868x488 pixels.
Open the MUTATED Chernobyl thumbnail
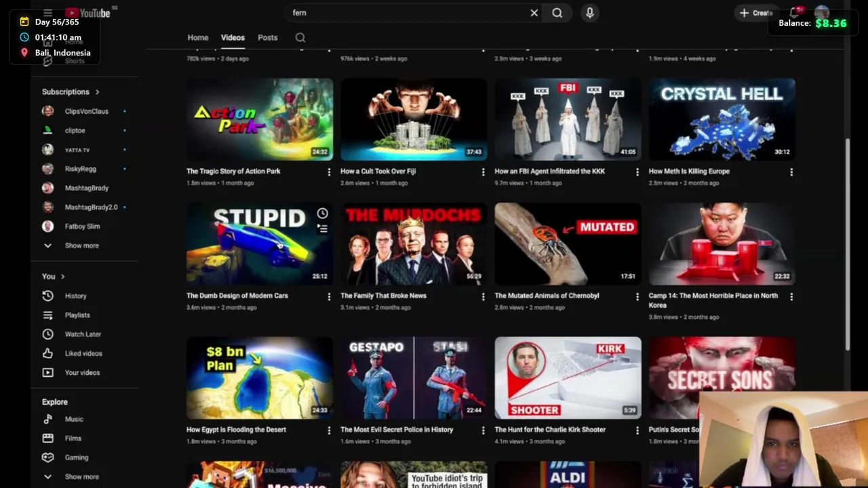click(568, 244)
